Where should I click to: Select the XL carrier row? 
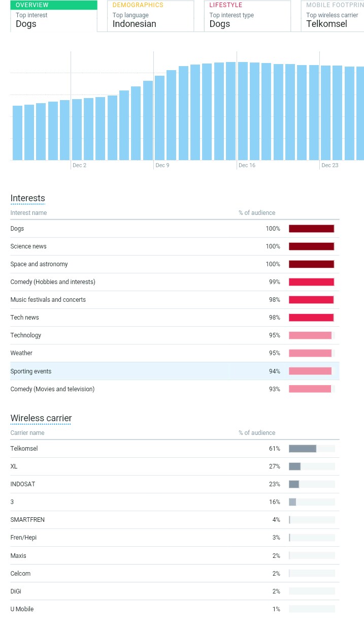click(x=175, y=466)
